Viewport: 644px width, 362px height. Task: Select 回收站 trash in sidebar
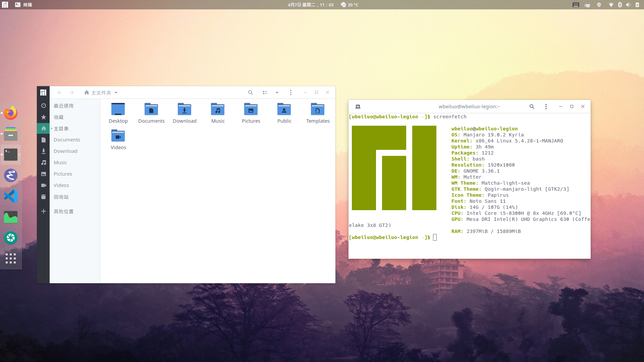61,197
